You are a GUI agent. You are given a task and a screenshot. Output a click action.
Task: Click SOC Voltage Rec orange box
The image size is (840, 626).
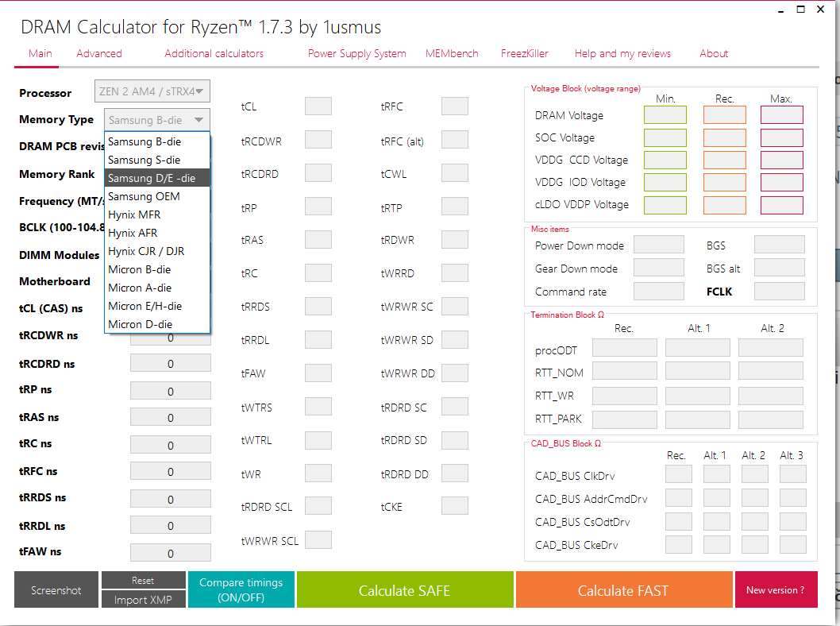tap(724, 137)
